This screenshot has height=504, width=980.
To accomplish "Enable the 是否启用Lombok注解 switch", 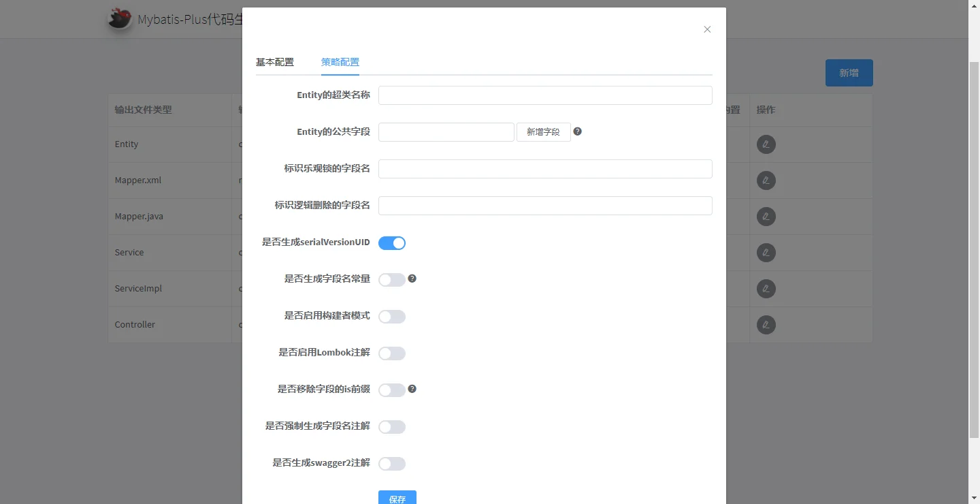I will (x=392, y=353).
